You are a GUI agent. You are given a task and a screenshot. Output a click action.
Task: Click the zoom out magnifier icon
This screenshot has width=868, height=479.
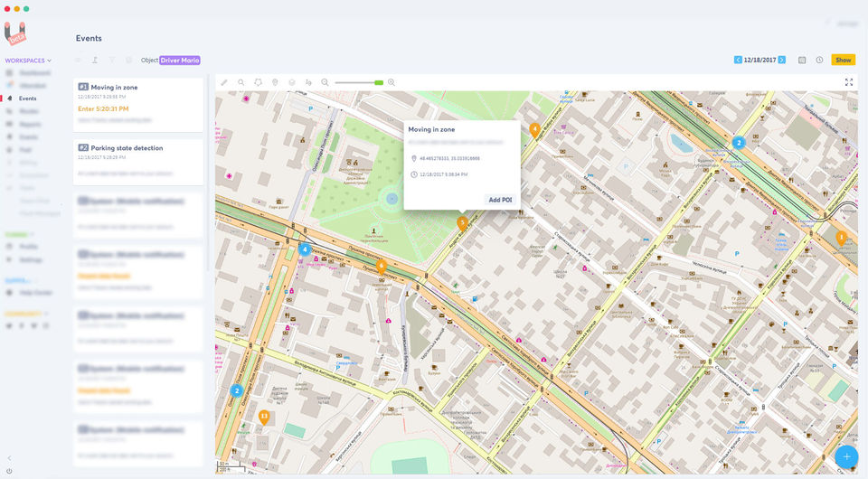point(325,82)
